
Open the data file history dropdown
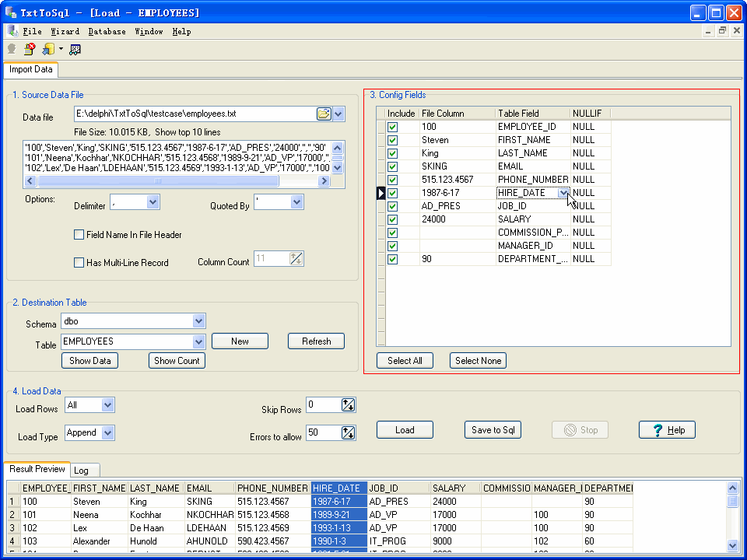[x=338, y=114]
